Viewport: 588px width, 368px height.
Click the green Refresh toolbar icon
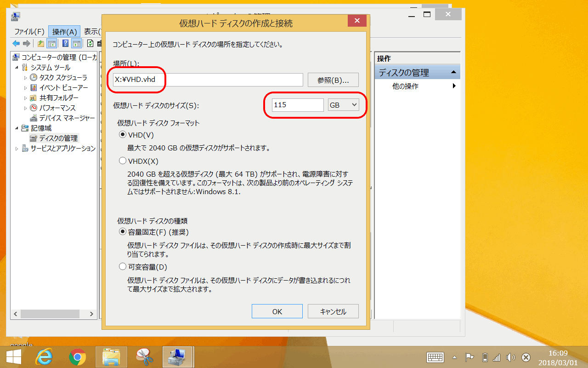pyautogui.click(x=90, y=44)
